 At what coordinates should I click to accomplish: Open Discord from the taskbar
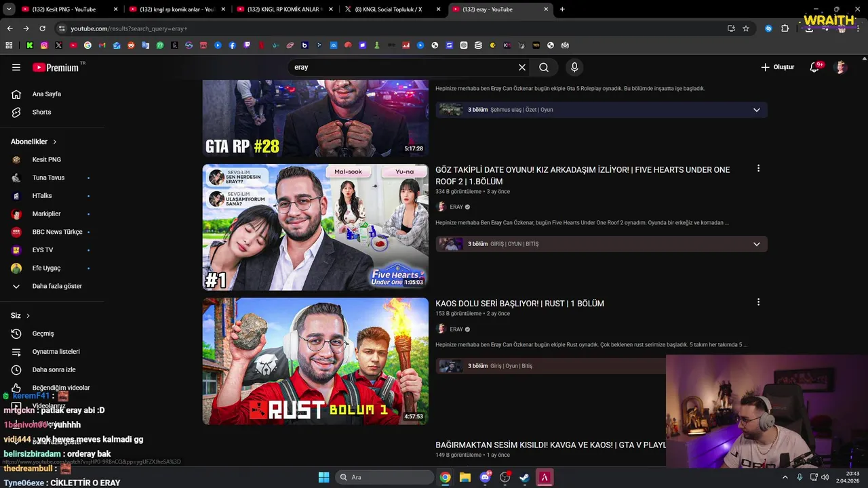coord(485,477)
